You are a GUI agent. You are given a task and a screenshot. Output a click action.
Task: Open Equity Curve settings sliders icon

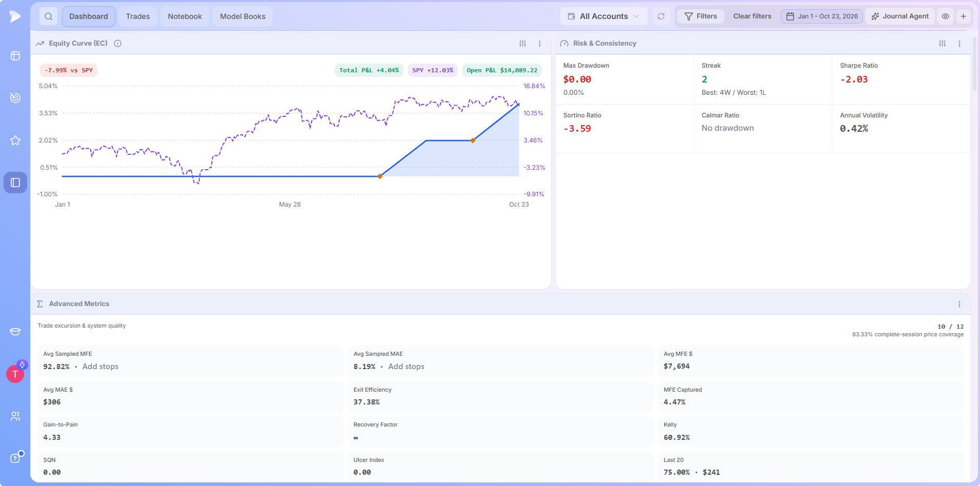click(x=522, y=44)
